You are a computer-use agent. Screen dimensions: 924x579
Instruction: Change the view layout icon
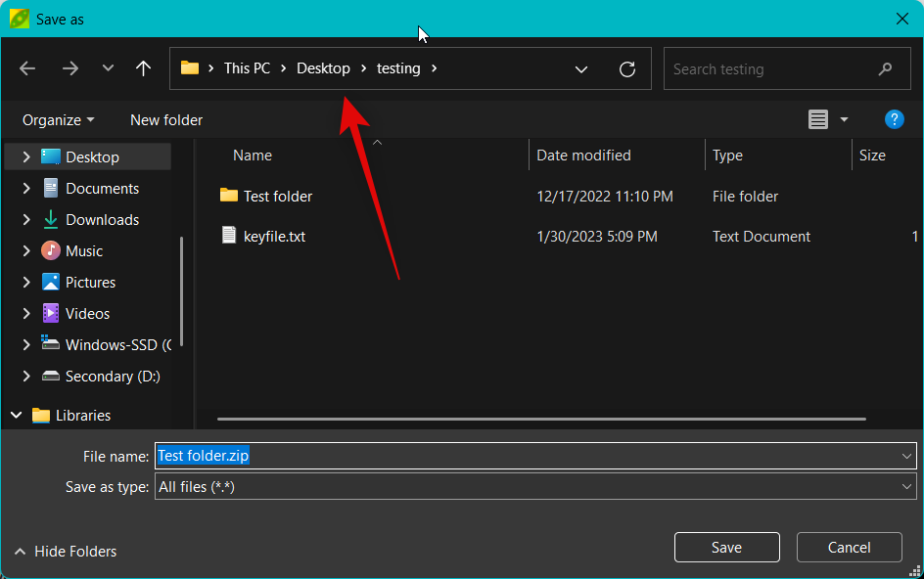[818, 119]
